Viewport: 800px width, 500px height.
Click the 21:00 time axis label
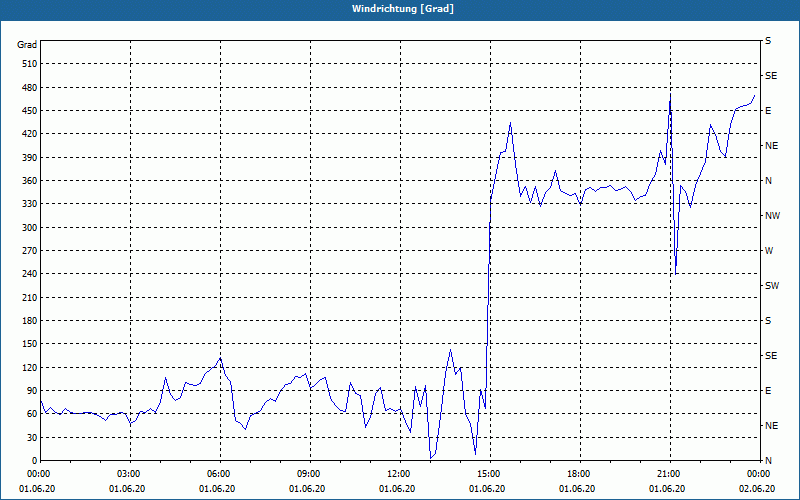click(670, 474)
